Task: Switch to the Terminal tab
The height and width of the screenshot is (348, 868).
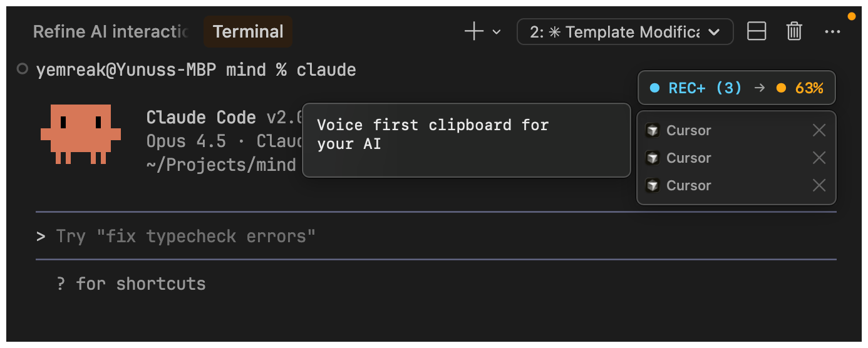Action: 248,32
